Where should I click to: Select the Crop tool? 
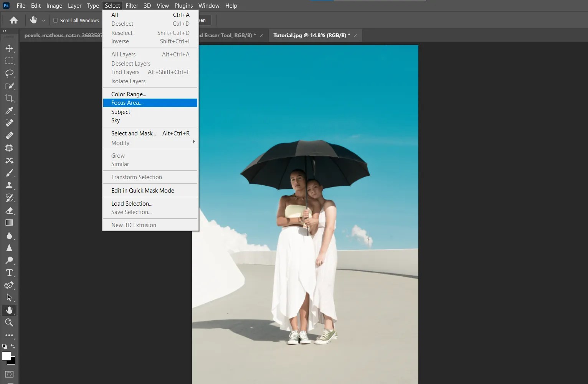pyautogui.click(x=9, y=98)
